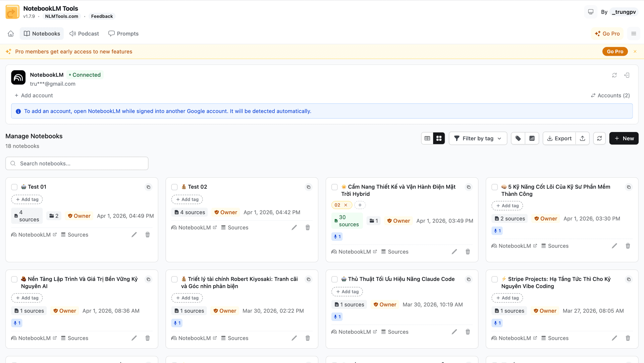Open the Filter by tag dropdown
Screen dimensions: 644x363
[x=478, y=138]
